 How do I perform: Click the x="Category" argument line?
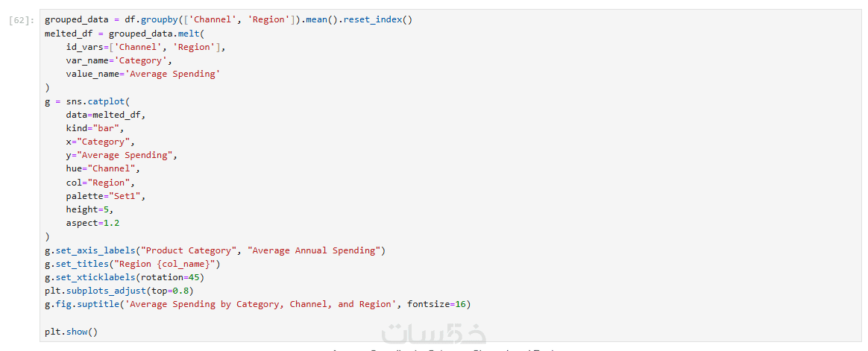(x=100, y=142)
